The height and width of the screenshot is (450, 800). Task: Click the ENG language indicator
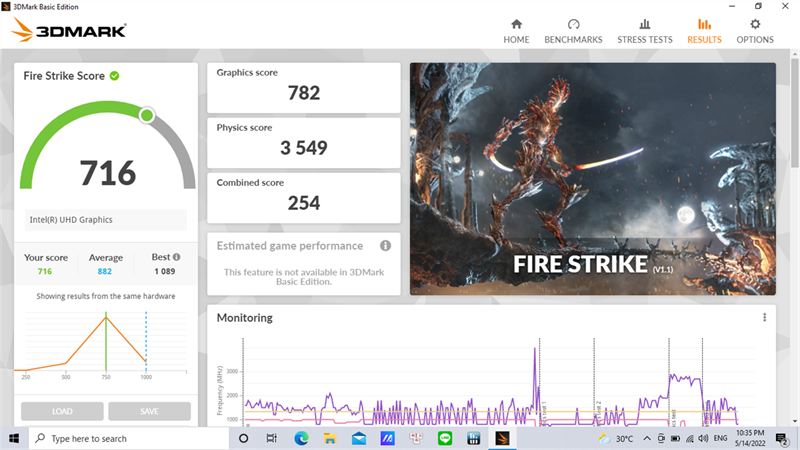720,439
